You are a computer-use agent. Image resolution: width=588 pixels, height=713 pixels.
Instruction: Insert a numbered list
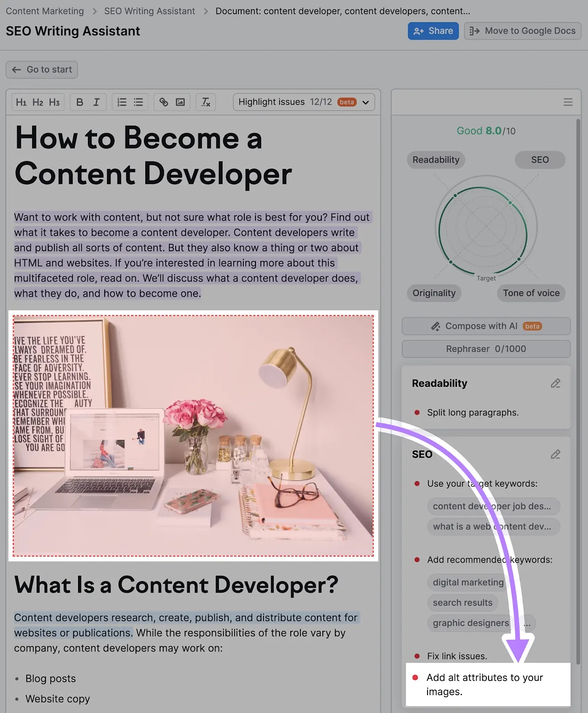(x=122, y=102)
